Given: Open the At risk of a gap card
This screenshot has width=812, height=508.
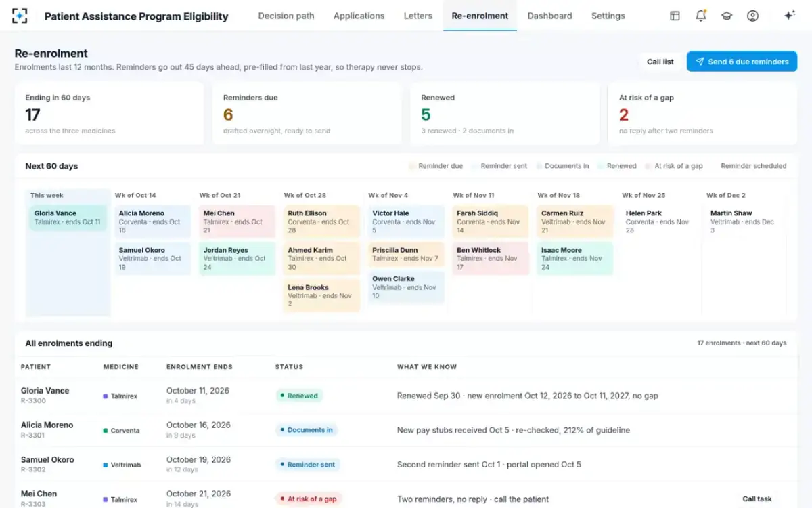Looking at the screenshot, I should coord(702,114).
